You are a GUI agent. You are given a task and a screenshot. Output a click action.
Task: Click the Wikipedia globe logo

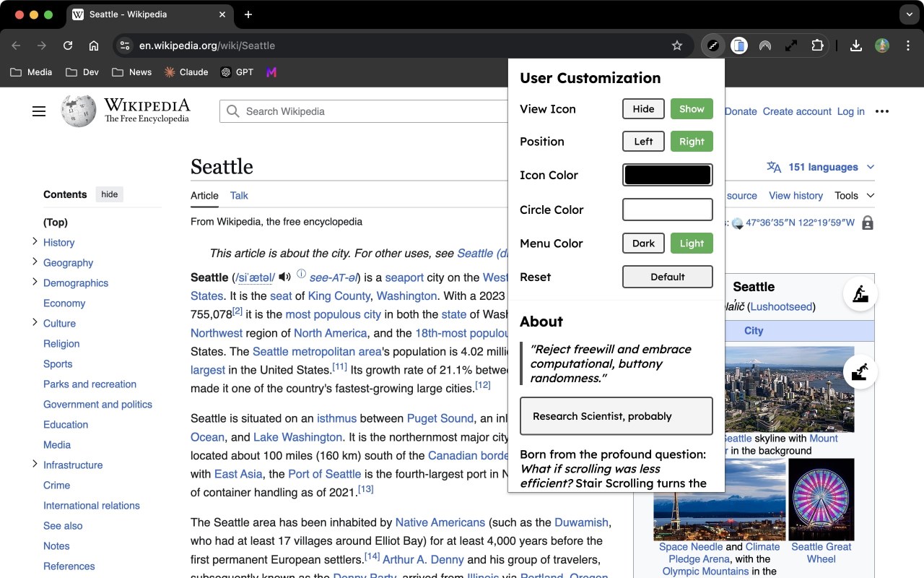tap(79, 111)
